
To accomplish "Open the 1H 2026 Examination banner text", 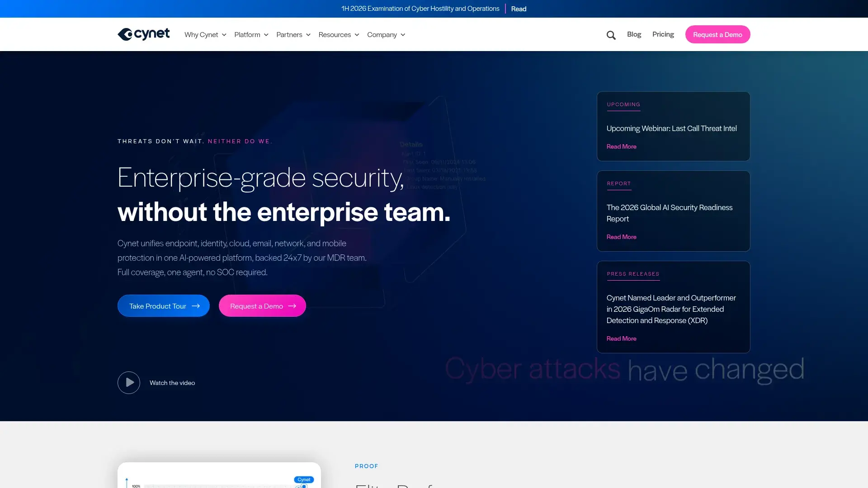I will [420, 9].
